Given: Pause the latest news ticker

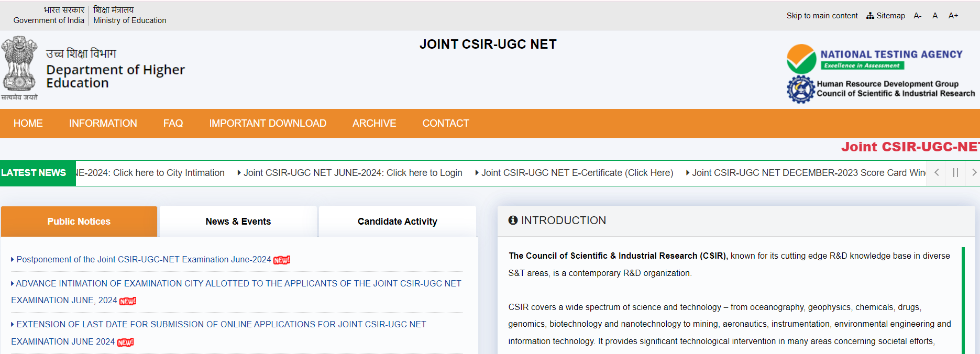Looking at the screenshot, I should (x=955, y=172).
